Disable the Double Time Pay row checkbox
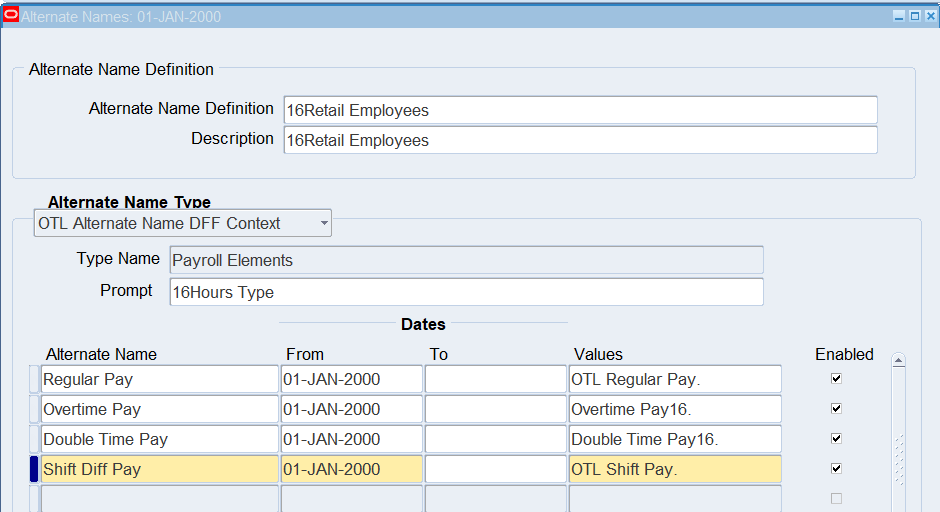 tap(836, 439)
